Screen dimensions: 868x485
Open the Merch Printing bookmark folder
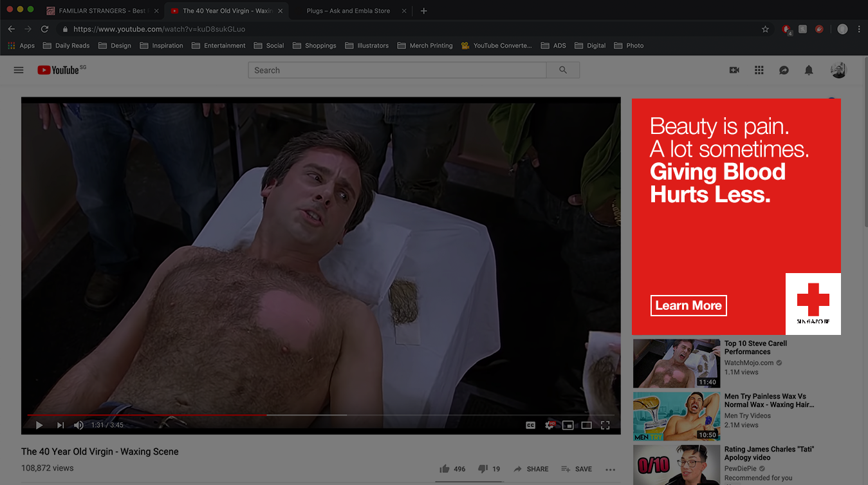425,46
